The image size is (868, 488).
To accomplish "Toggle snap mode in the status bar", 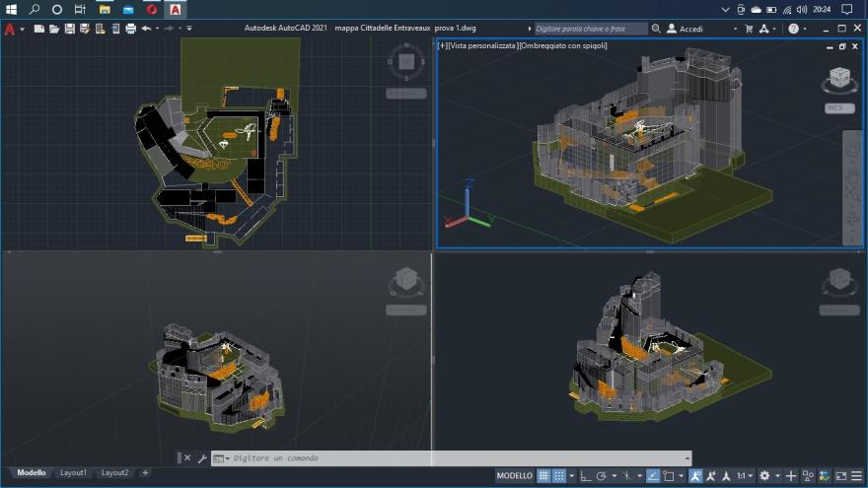I will pyautogui.click(x=559, y=475).
